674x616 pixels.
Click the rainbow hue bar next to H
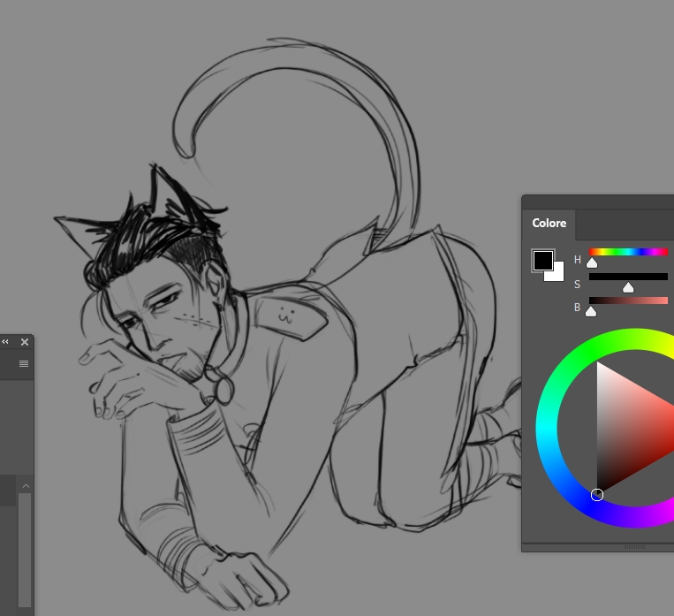(628, 252)
